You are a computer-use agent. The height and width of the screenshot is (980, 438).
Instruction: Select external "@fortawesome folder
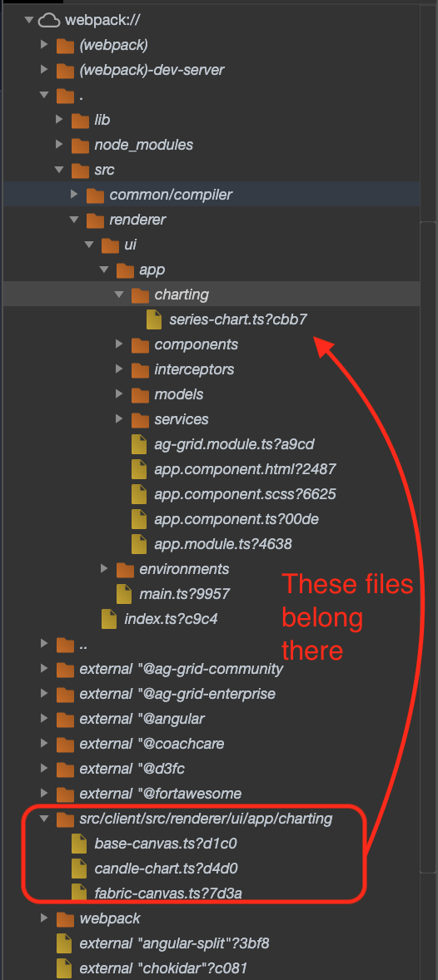tap(160, 794)
